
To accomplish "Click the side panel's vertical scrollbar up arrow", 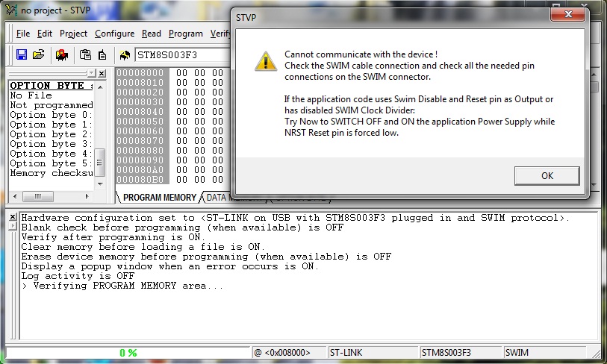I will pyautogui.click(x=100, y=87).
